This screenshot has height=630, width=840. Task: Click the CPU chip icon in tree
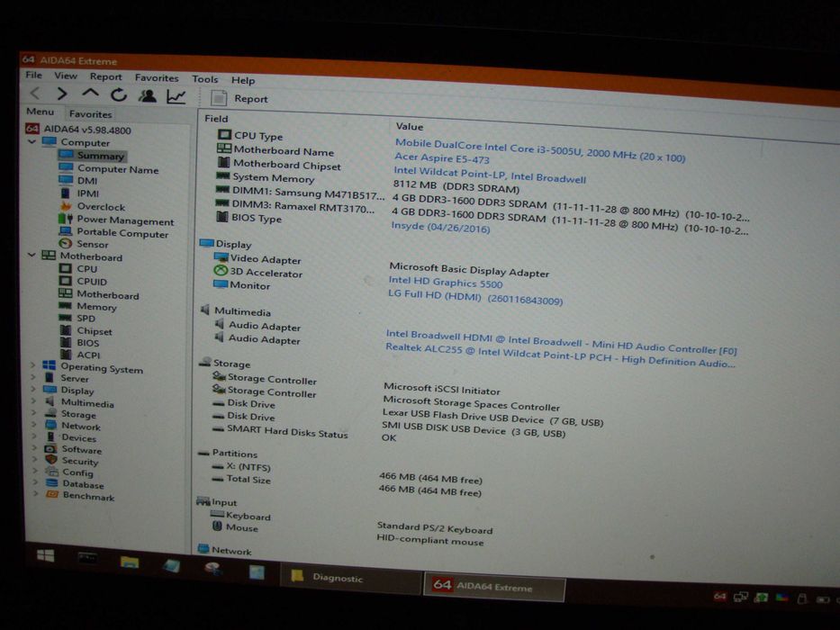pos(65,268)
